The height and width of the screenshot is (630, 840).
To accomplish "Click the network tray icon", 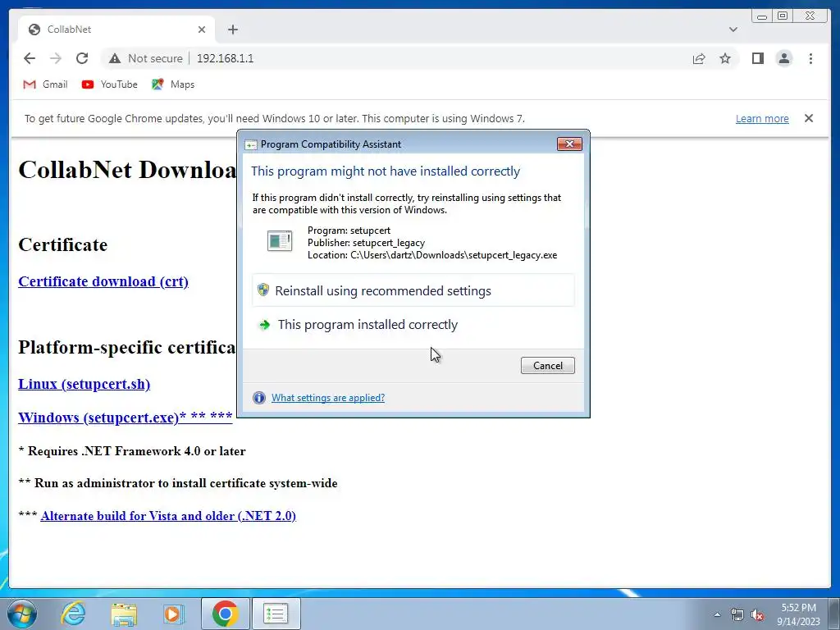I will pos(737,615).
